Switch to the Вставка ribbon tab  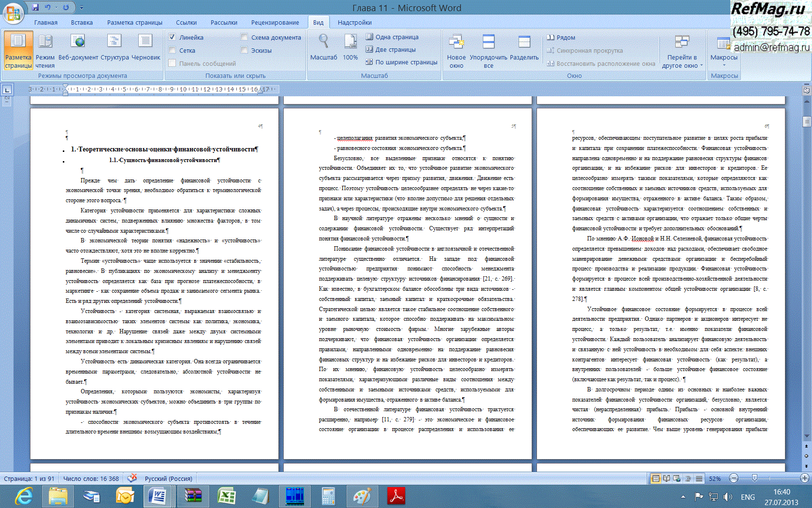(x=82, y=22)
